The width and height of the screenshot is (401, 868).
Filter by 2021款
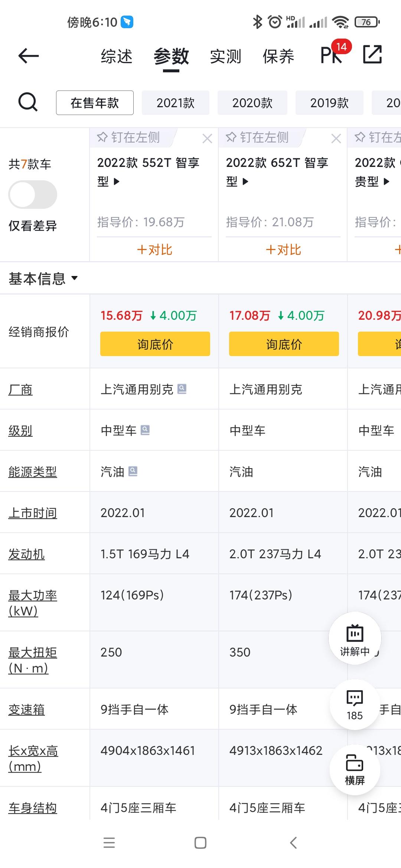(176, 103)
